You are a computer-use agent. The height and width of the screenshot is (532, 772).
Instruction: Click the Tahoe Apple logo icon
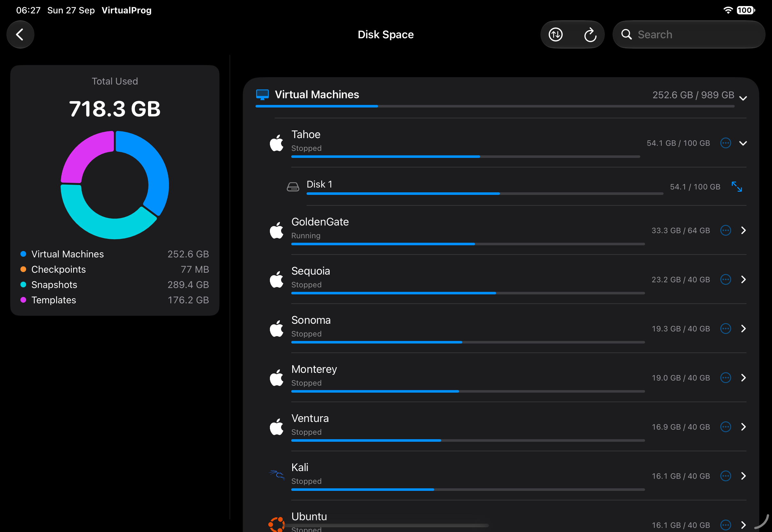click(276, 143)
